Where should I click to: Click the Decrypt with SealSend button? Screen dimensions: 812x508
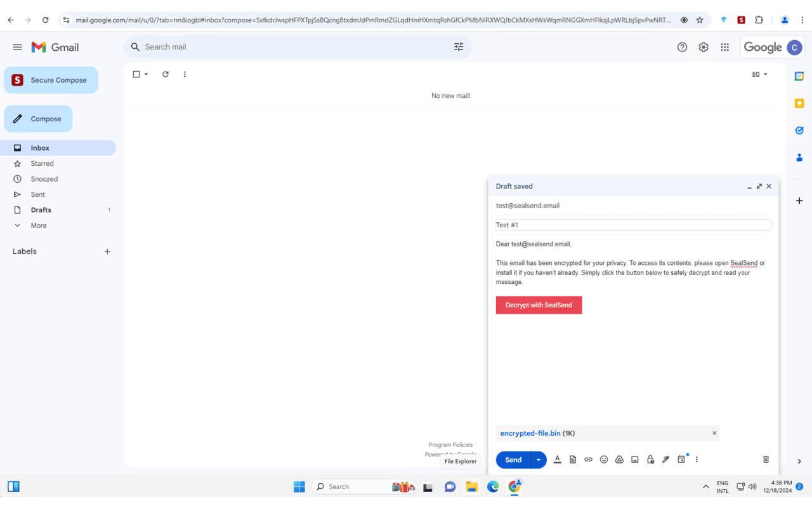tap(539, 305)
